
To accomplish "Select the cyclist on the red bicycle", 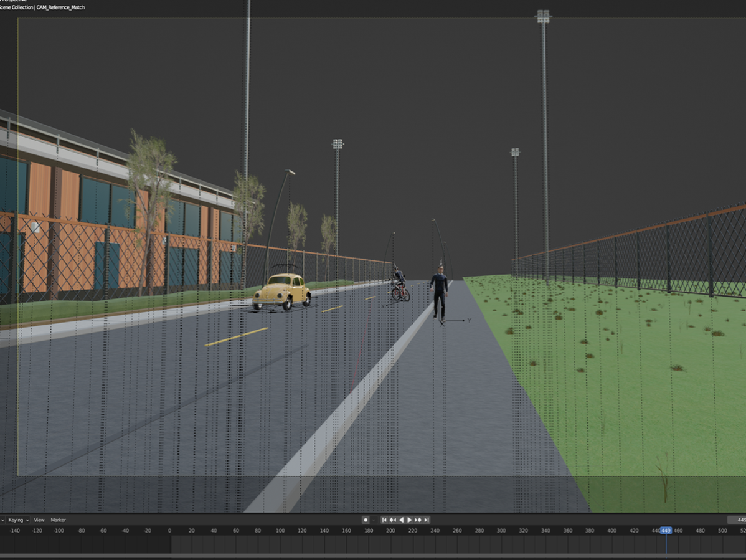I will click(399, 285).
